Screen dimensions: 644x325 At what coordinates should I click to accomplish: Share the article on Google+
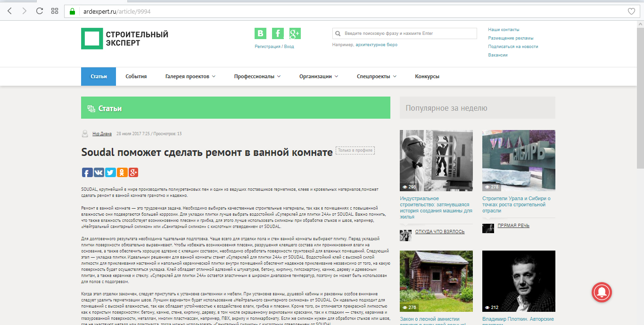[133, 172]
